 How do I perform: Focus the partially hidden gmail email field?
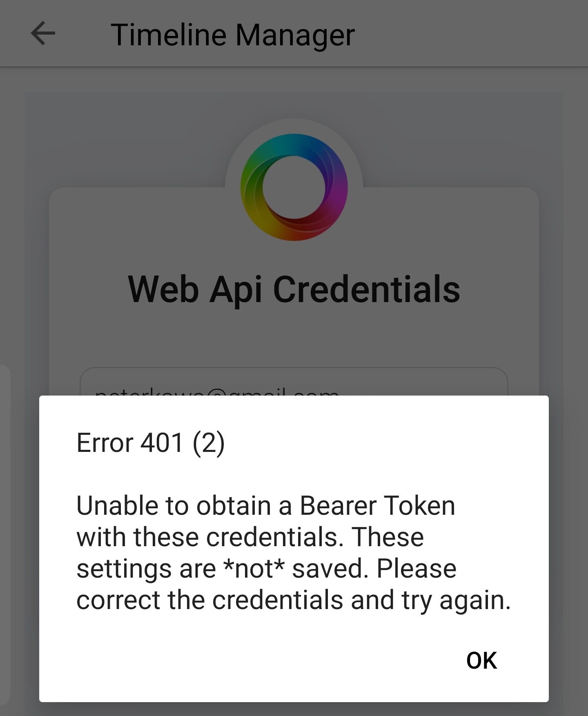294,382
